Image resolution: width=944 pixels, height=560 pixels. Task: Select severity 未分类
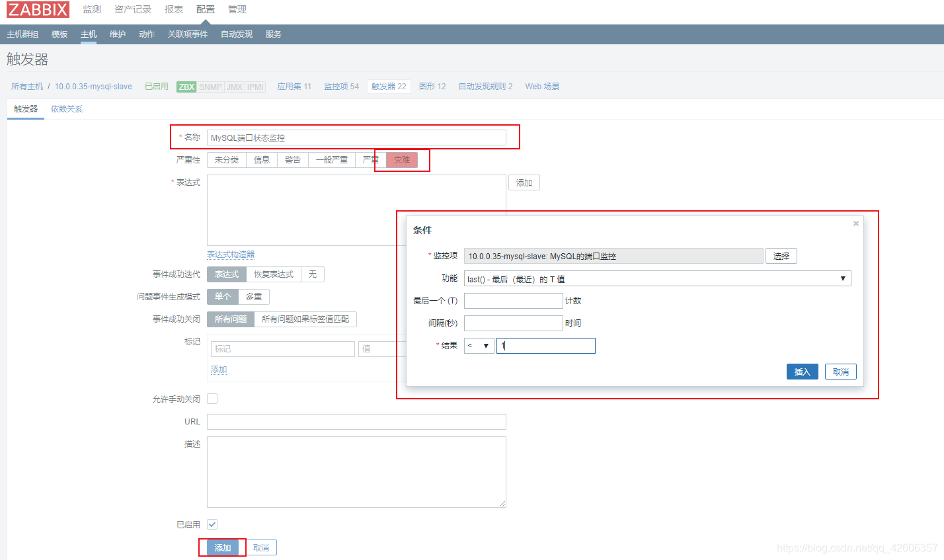pos(227,160)
